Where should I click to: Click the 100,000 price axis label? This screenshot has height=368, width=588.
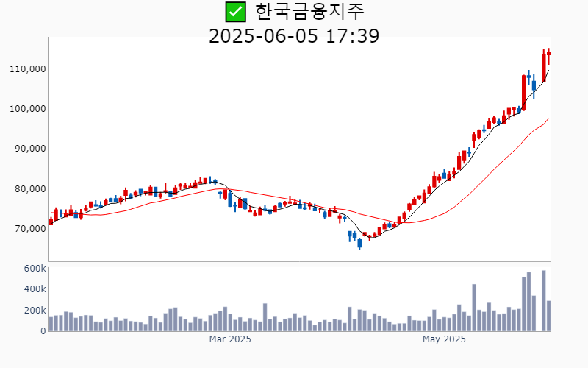point(28,109)
